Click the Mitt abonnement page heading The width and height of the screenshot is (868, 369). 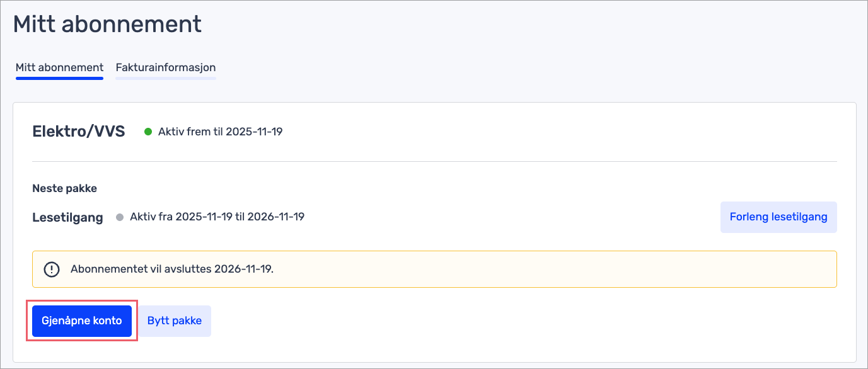pyautogui.click(x=107, y=24)
